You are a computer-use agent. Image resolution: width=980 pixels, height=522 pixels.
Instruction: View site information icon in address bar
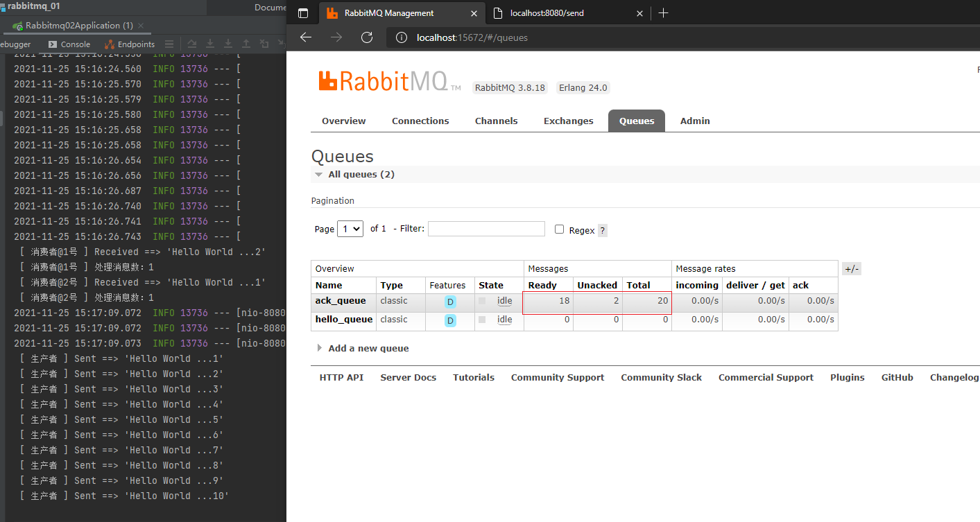click(401, 37)
